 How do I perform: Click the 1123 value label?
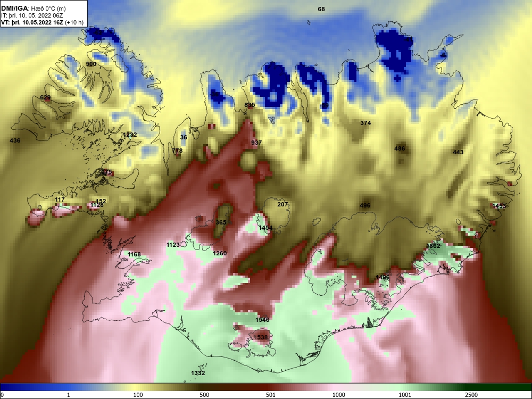[x=173, y=245]
